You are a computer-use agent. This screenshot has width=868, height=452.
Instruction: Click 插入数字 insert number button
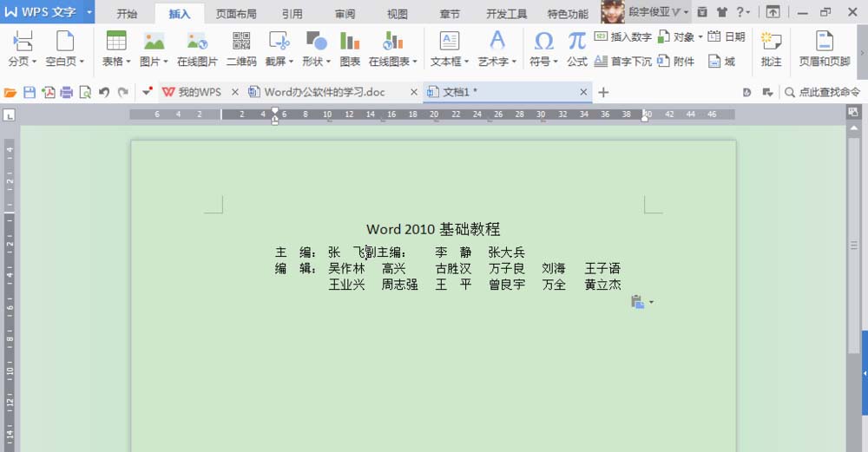[622, 37]
